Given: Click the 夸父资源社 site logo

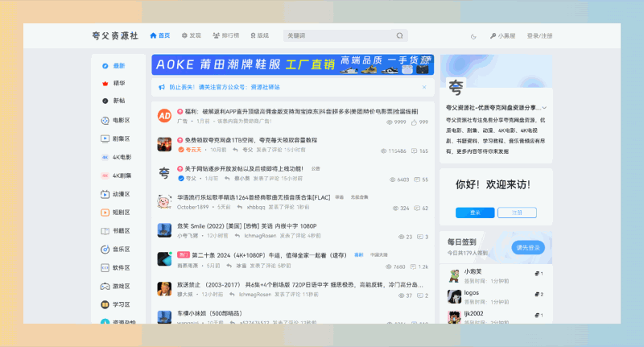Looking at the screenshot, I should tap(115, 35).
